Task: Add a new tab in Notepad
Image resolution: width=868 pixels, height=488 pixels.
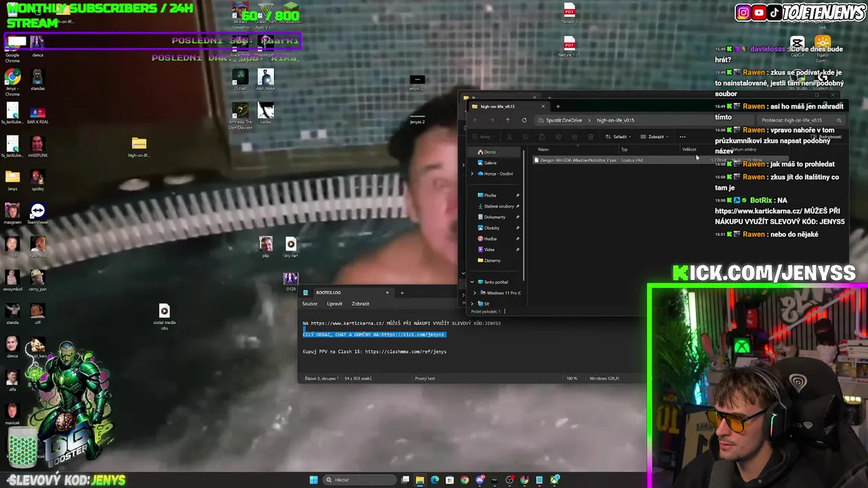Action: (x=401, y=293)
